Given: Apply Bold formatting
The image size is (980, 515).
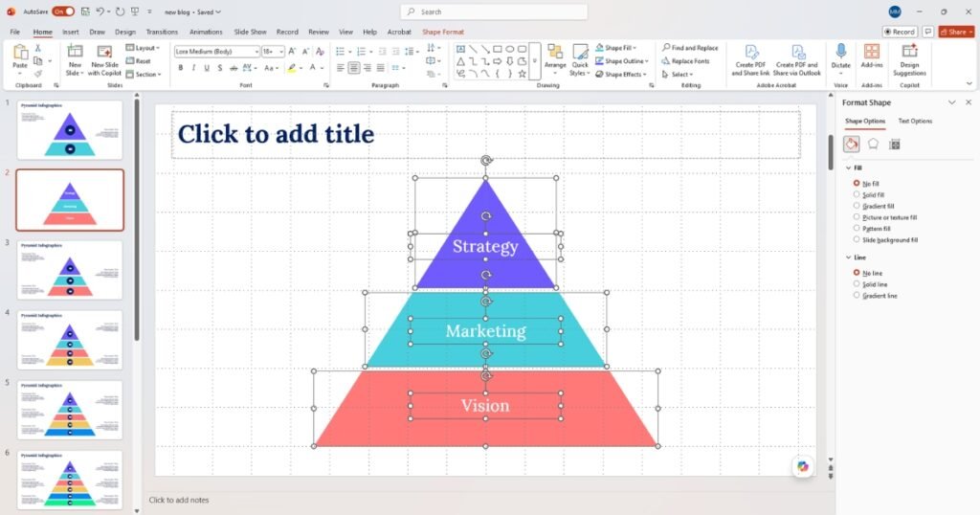Looking at the screenshot, I should [x=181, y=68].
